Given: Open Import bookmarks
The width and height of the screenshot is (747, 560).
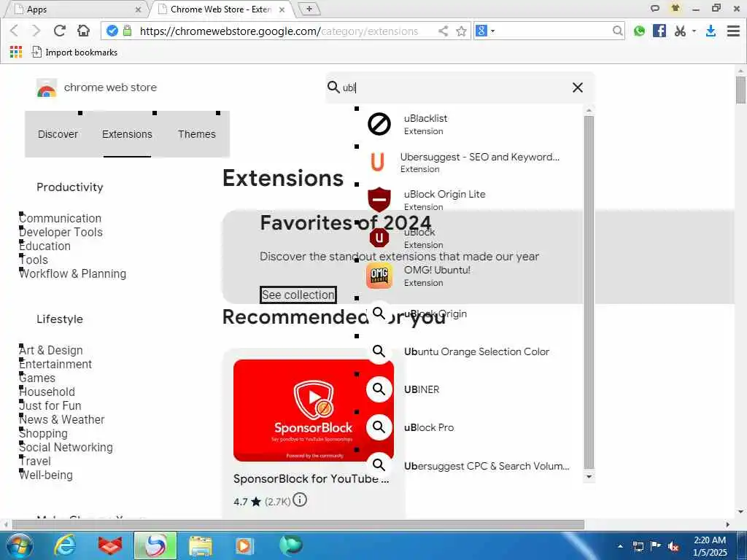Looking at the screenshot, I should [74, 52].
